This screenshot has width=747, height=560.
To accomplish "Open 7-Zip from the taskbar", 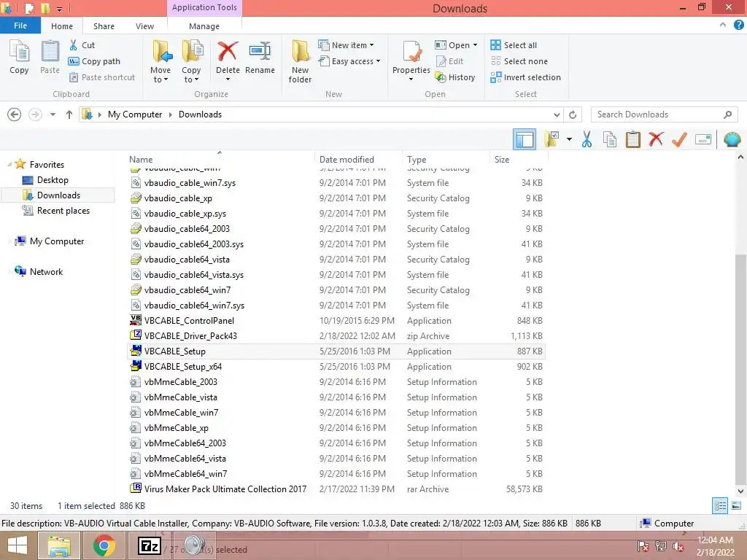I will [149, 545].
